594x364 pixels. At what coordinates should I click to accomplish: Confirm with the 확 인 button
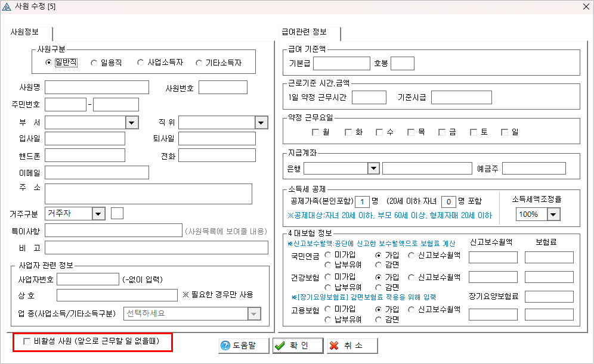(298, 346)
